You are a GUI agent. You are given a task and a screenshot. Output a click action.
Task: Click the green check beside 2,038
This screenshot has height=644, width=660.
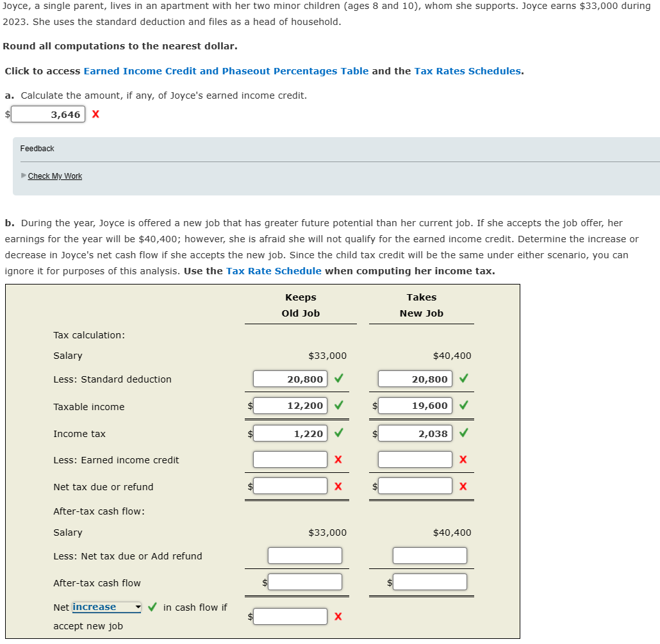point(463,433)
